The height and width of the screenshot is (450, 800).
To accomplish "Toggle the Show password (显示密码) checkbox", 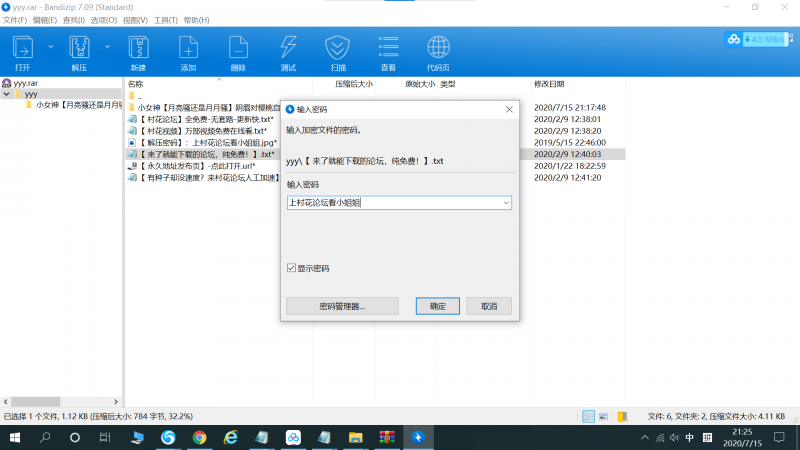I will 291,268.
